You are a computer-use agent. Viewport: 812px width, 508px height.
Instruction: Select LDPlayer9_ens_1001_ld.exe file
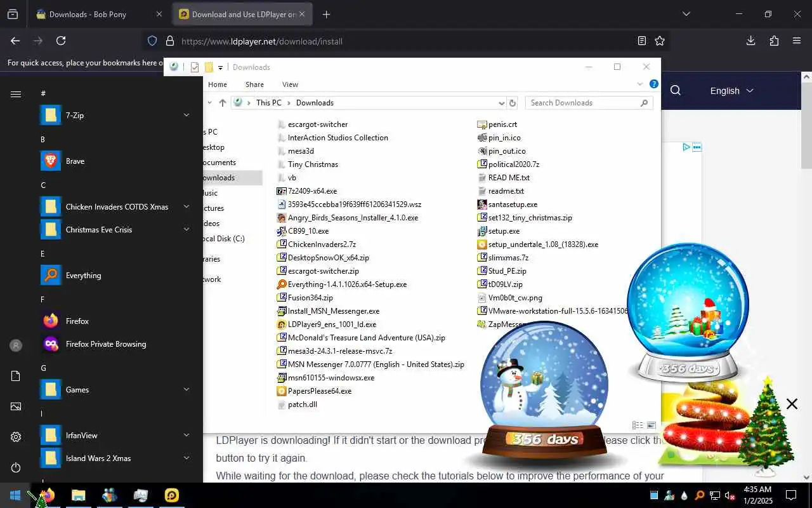click(327, 324)
